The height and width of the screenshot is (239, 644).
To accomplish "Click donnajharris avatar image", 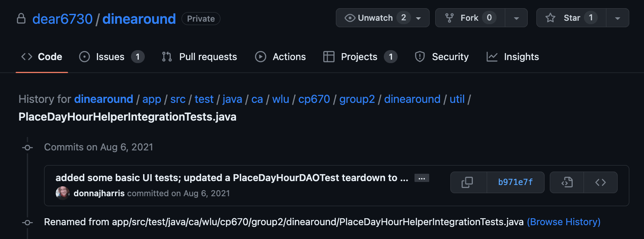I will [63, 193].
